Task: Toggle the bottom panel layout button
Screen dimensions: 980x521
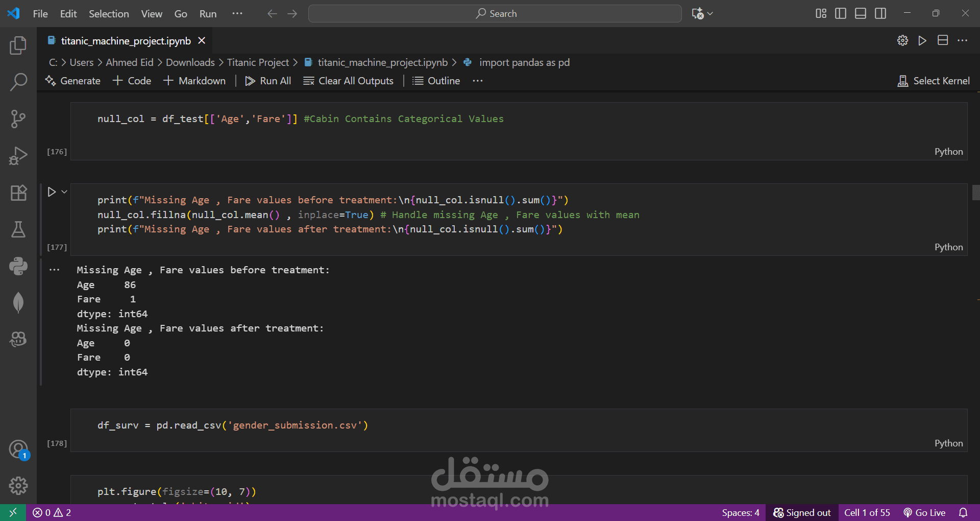Action: point(861,14)
